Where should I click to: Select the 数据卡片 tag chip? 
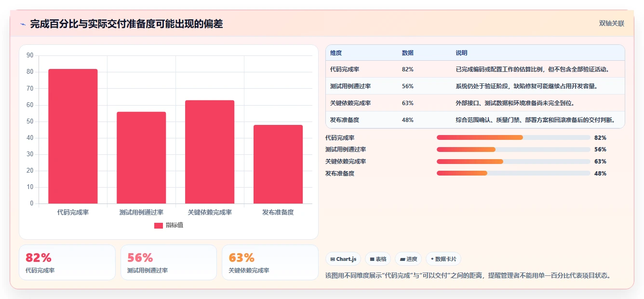tap(443, 259)
